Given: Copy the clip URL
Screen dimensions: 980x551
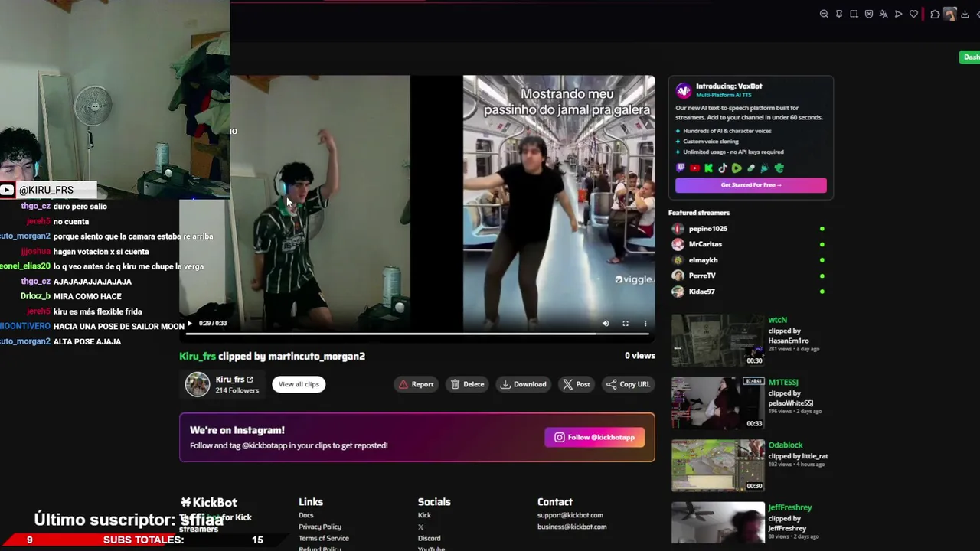Looking at the screenshot, I should coord(628,384).
